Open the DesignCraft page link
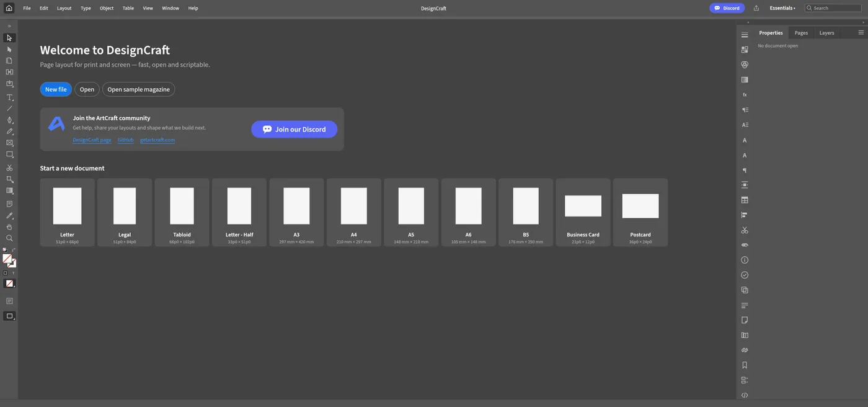 coord(92,140)
